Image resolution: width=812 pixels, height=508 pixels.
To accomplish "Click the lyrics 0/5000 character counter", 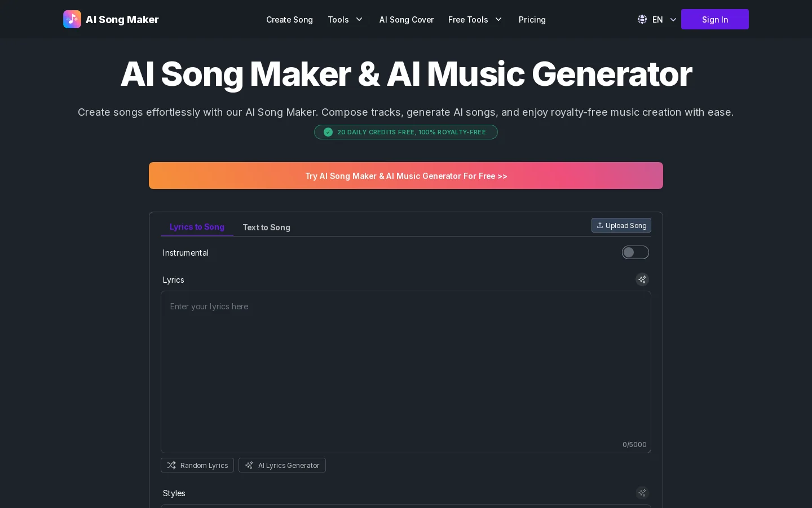I will coord(634,444).
